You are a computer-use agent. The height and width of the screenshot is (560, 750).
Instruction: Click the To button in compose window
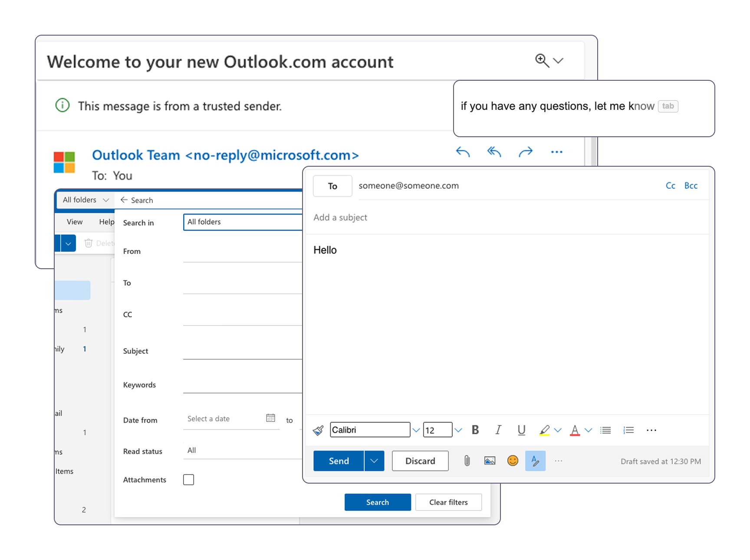332,186
